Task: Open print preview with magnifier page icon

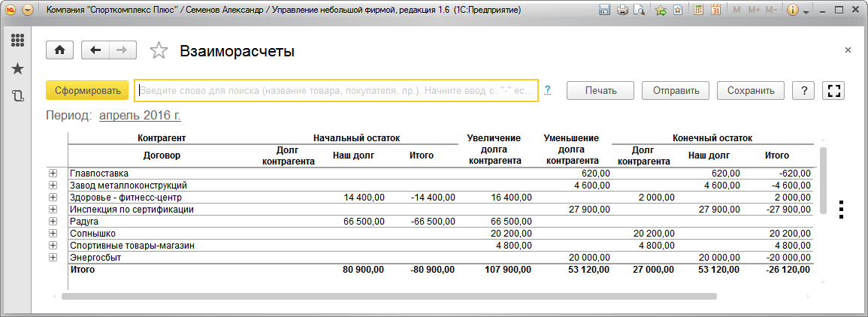Action: (x=639, y=10)
